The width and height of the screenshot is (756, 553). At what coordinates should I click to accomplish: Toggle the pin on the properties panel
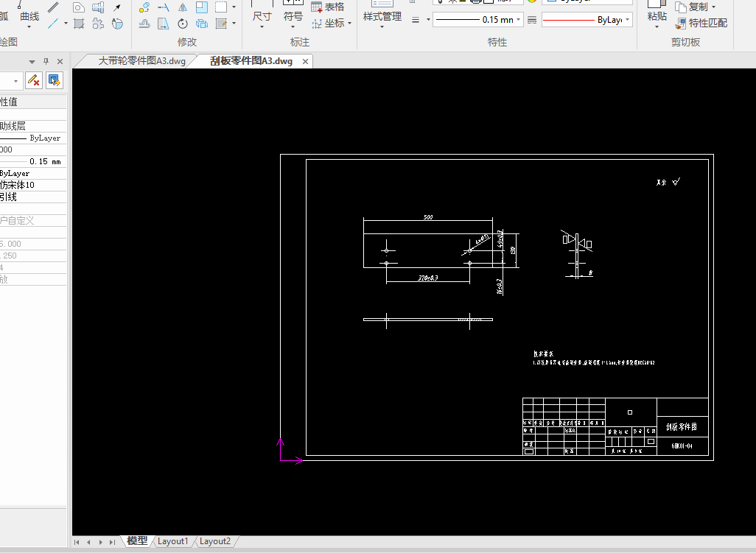pos(46,61)
